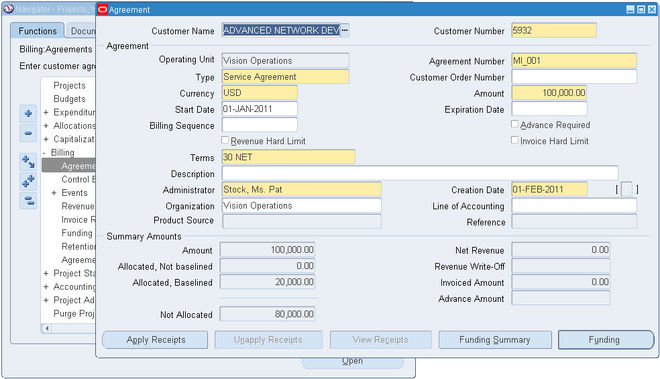Click the Customer Name list-of-values ellipsis icon

(345, 30)
